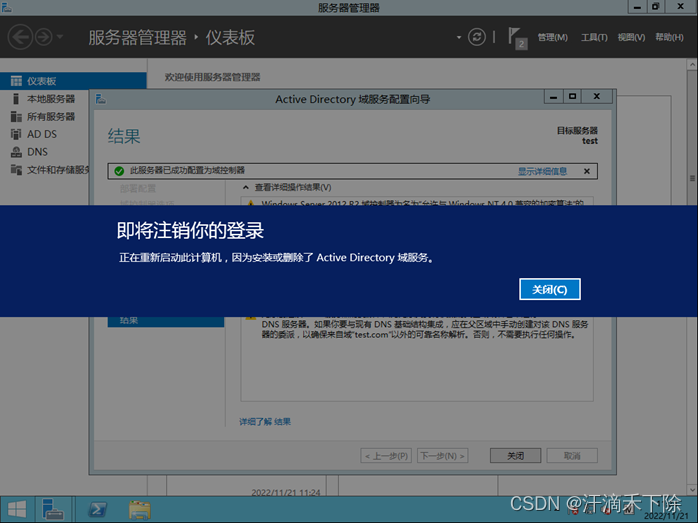Open the Windows Start button

(17, 509)
